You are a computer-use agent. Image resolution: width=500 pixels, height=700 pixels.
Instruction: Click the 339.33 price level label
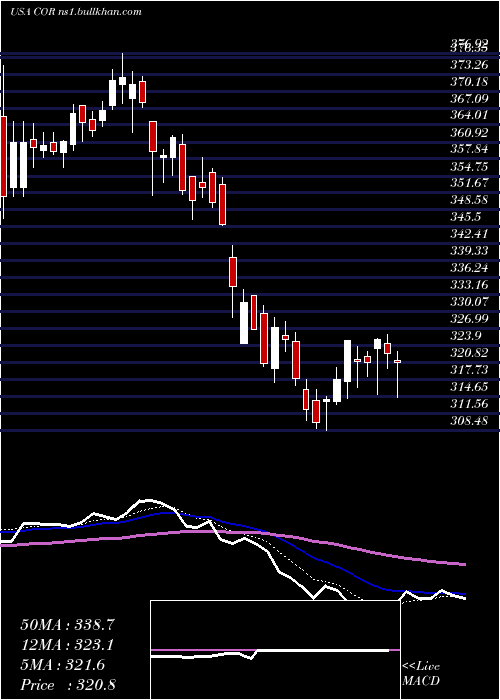click(x=469, y=250)
